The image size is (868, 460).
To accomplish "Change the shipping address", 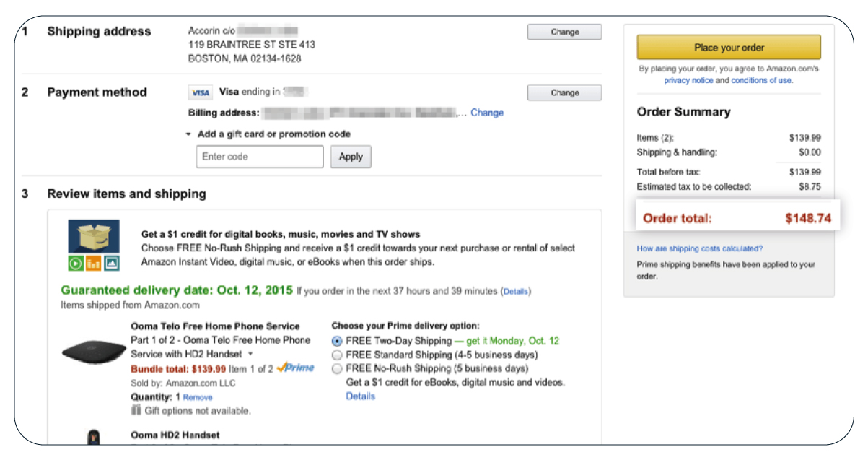I will [x=564, y=32].
